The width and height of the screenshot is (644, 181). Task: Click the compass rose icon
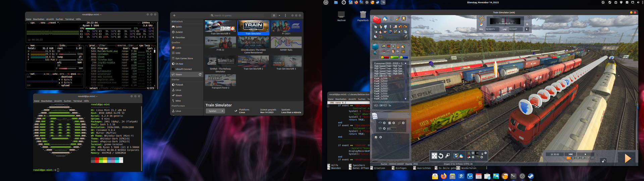[x=482, y=19]
